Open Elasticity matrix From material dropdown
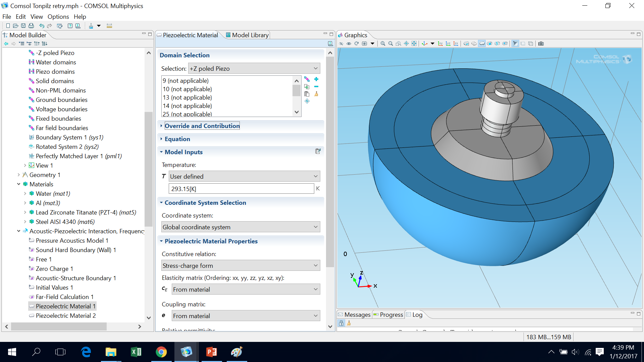The image size is (644, 362). pos(246,289)
